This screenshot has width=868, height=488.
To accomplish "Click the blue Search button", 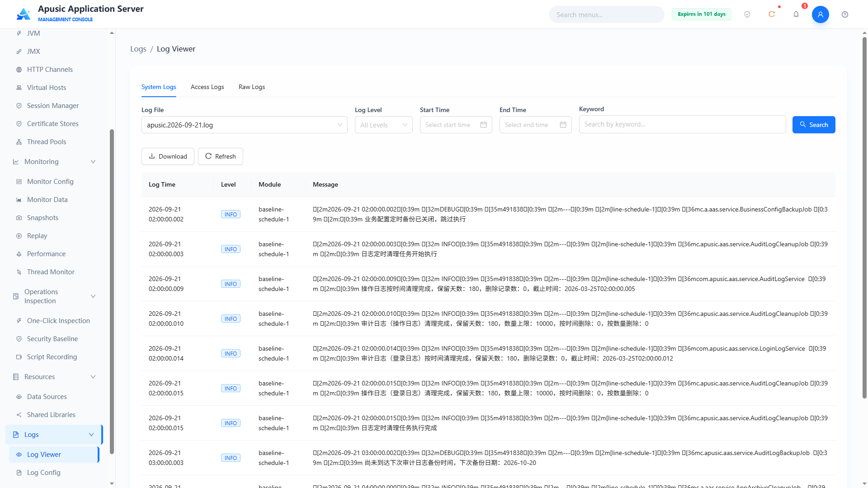I will [x=813, y=125].
